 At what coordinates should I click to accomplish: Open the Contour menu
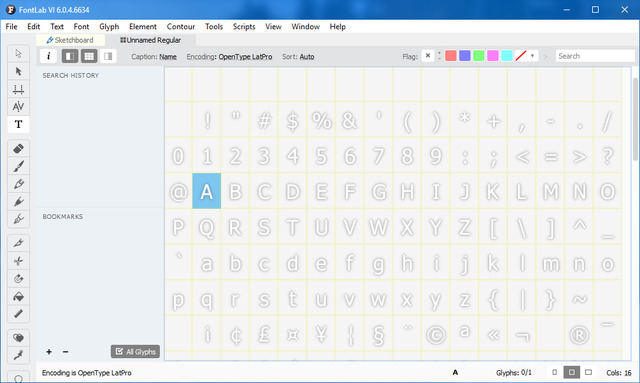[x=180, y=27]
